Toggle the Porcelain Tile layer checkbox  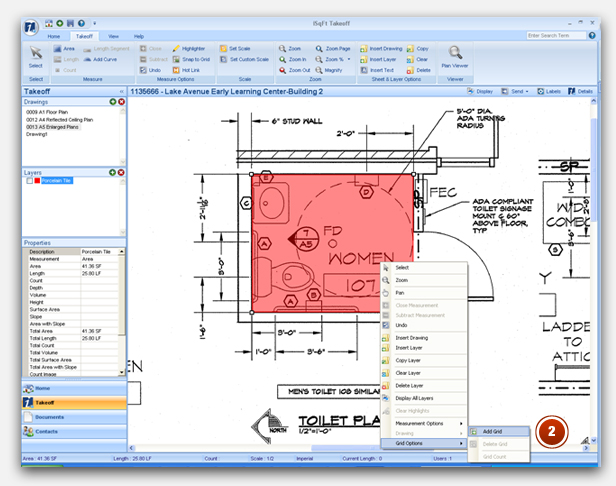29,181
